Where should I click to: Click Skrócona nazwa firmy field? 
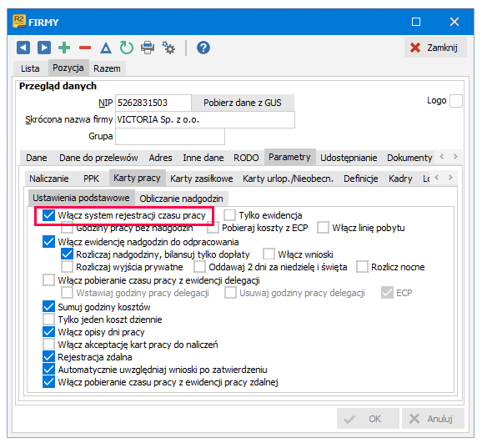click(205, 119)
